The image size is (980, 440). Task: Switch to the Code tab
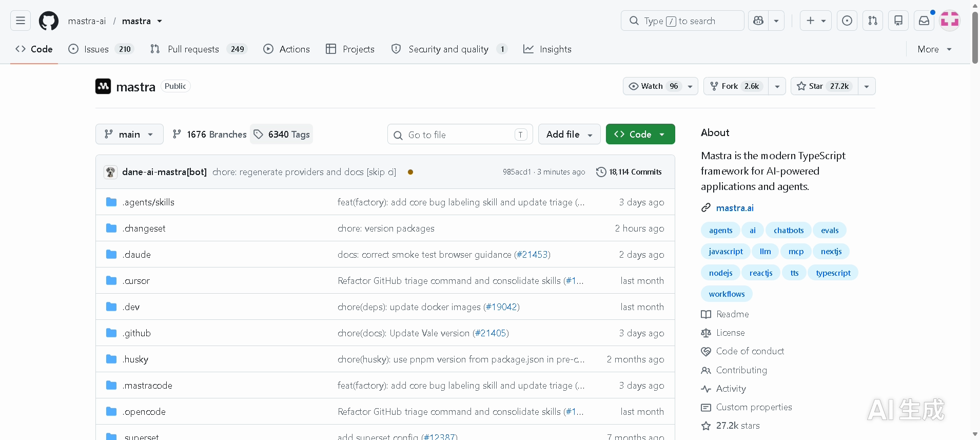coord(34,49)
